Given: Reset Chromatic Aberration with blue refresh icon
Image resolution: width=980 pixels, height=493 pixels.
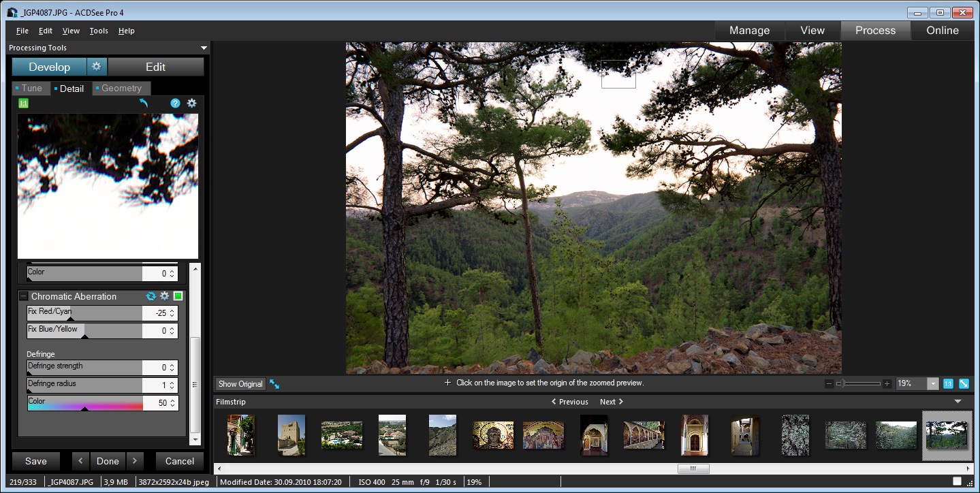Looking at the screenshot, I should tap(151, 296).
